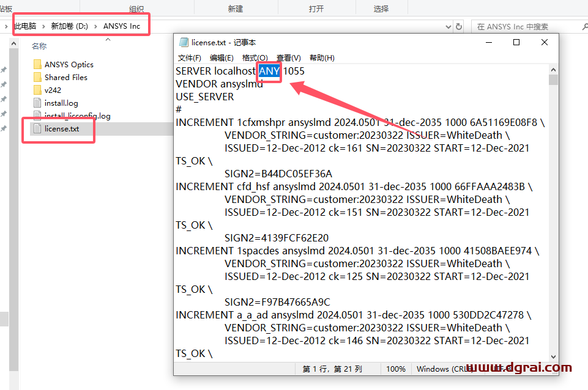This screenshot has width=588, height=390.
Task: Open address bar history dropdown
Action: [x=448, y=27]
